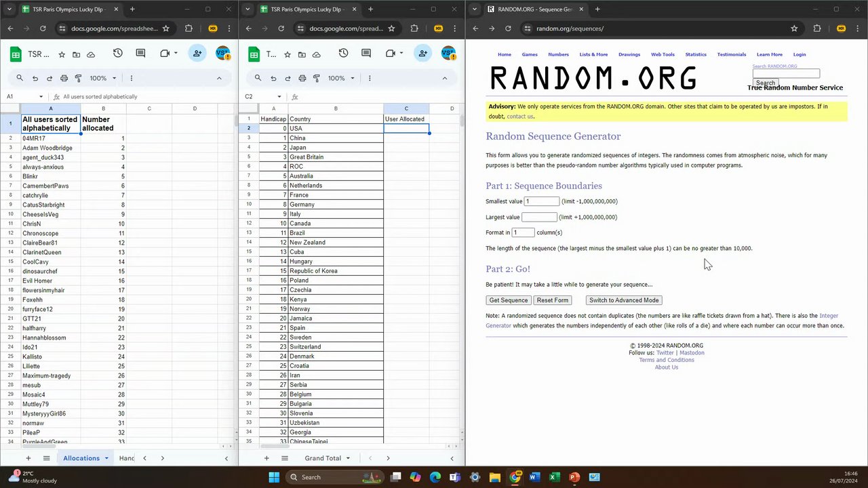Open three-dot toolbar overflow in left Sheets window
This screenshot has height=488, width=868.
pos(131,78)
